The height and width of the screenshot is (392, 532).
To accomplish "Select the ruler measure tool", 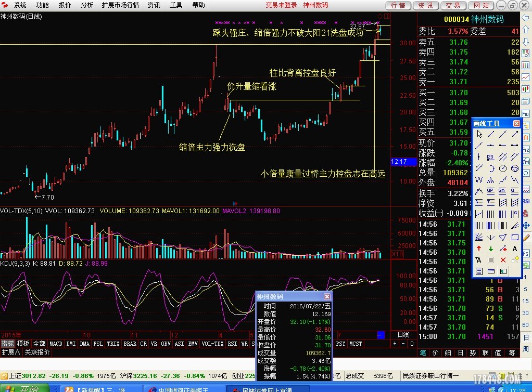I will click(491, 271).
